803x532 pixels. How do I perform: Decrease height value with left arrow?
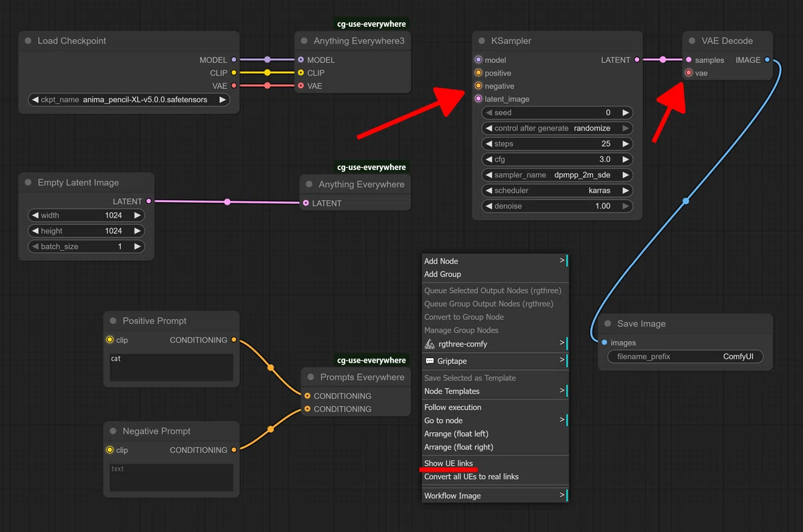click(35, 231)
